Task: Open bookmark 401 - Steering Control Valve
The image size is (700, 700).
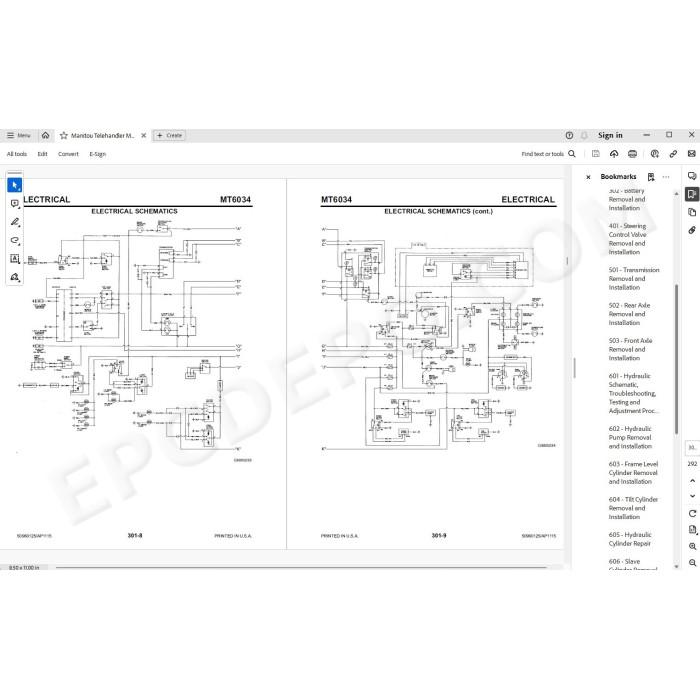Action: click(x=627, y=239)
